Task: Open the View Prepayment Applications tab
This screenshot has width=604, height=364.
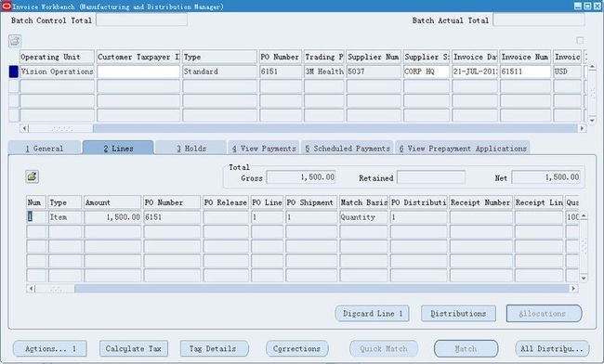Action: 463,149
